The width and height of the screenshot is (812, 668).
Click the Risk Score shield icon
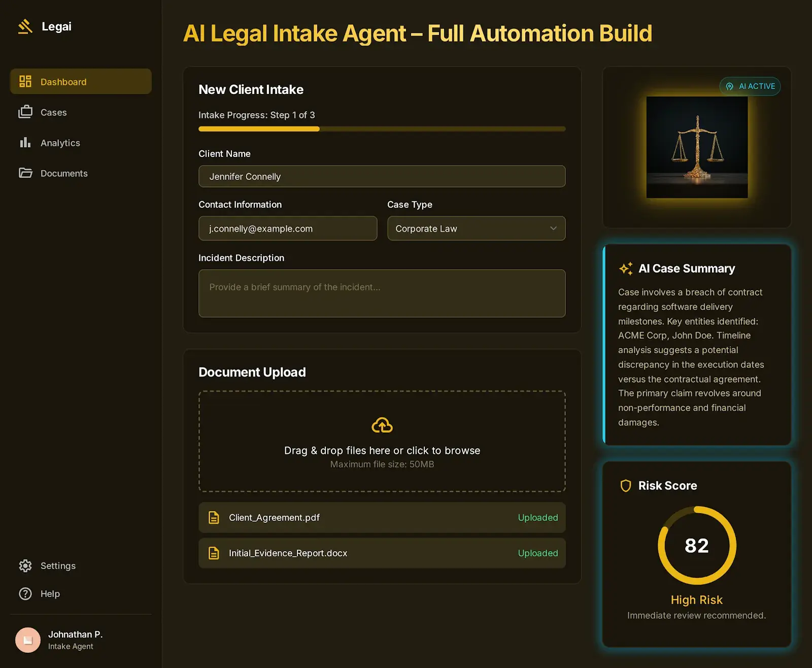coord(626,486)
